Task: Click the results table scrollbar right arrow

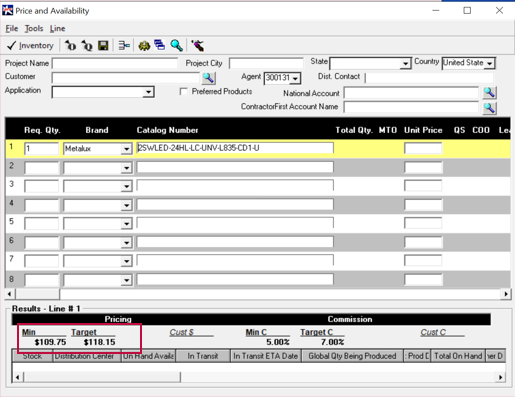Action: 500,377
